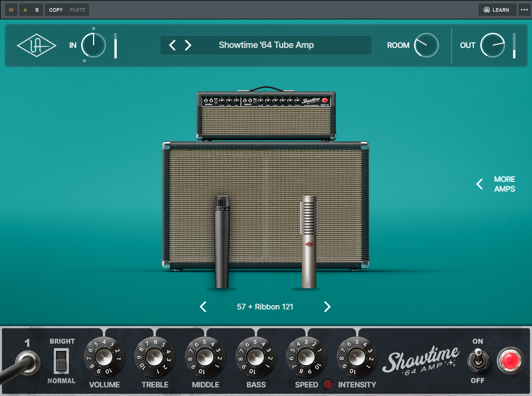Screen dimensions: 532x396
Task: Toggle the Bright/Normal switch
Action: pyautogui.click(x=61, y=360)
